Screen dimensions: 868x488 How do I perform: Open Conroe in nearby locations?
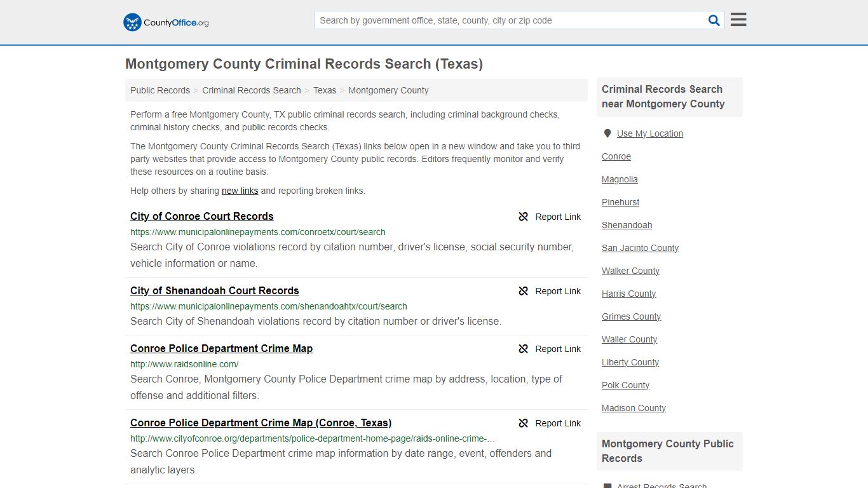click(x=616, y=156)
